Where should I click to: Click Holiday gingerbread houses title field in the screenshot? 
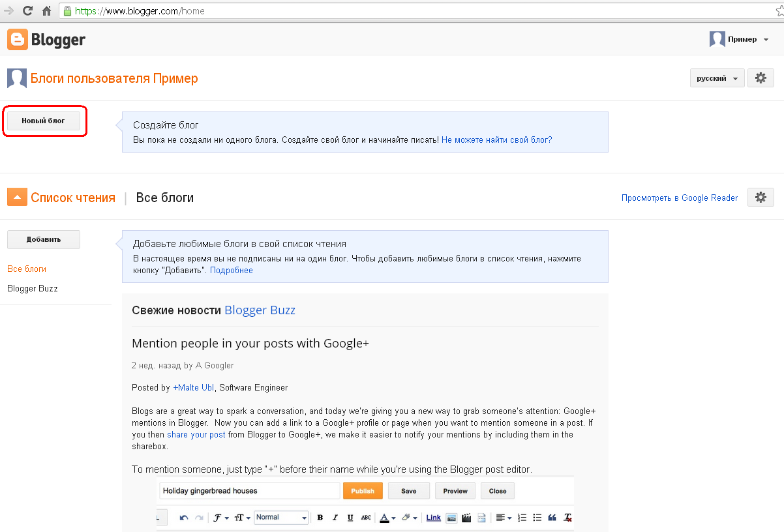click(x=249, y=491)
